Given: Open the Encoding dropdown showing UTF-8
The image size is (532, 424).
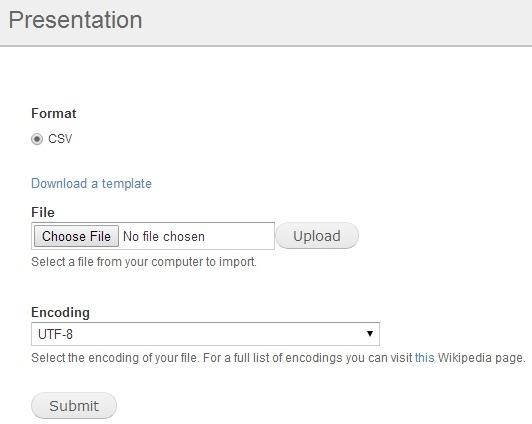Looking at the screenshot, I should pos(205,334).
